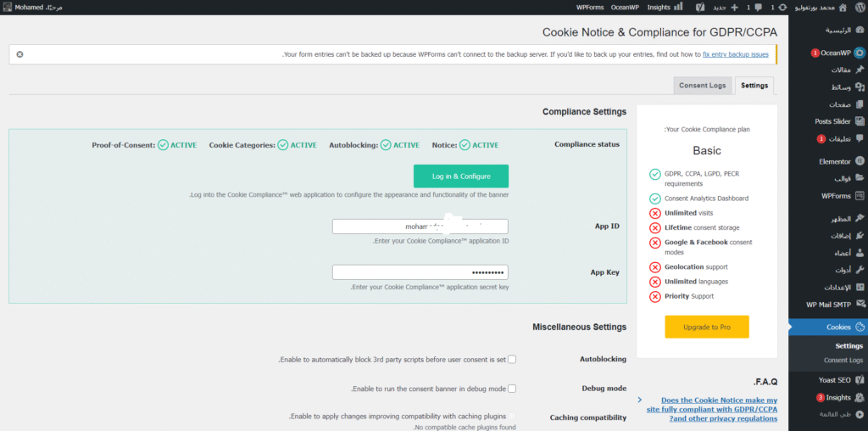Open Settings submenu under Cookies
This screenshot has width=868, height=431.
[849, 345]
